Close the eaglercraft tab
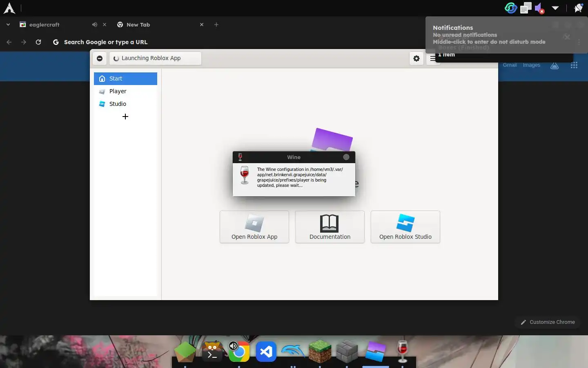The height and width of the screenshot is (368, 588). [105, 25]
